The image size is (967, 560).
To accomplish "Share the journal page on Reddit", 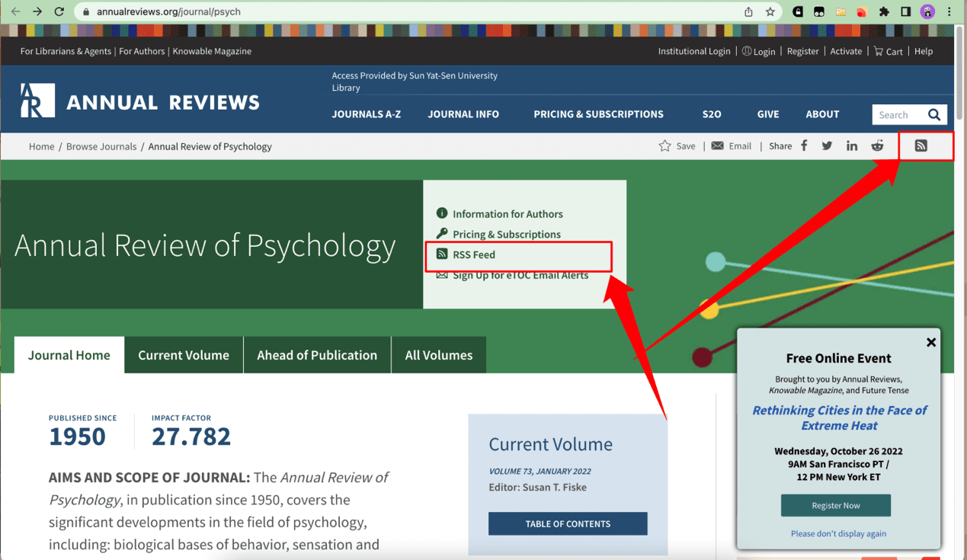I will [877, 146].
